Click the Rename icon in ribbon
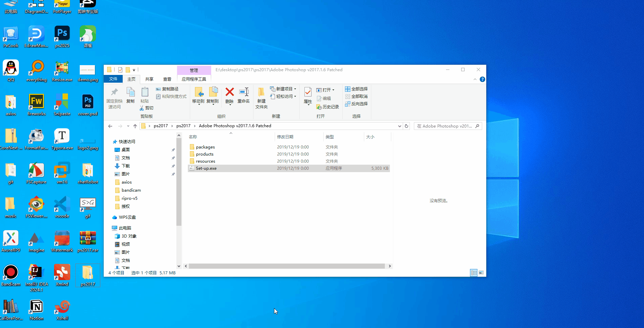Viewport: 644px width, 328px height. [244, 92]
